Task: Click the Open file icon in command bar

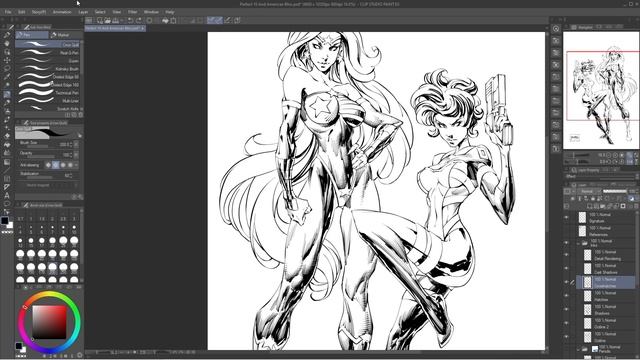Action: pos(107,20)
